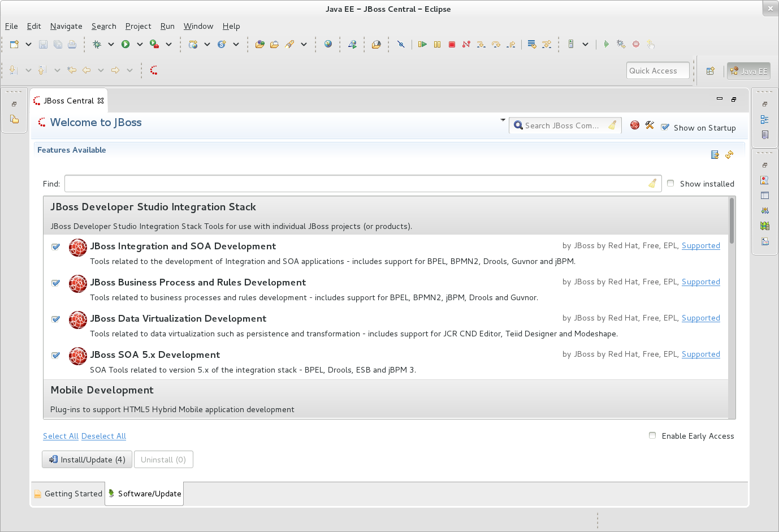Screen dimensions: 779x532
Task: Select the Java EE perspective button
Action: 748,71
